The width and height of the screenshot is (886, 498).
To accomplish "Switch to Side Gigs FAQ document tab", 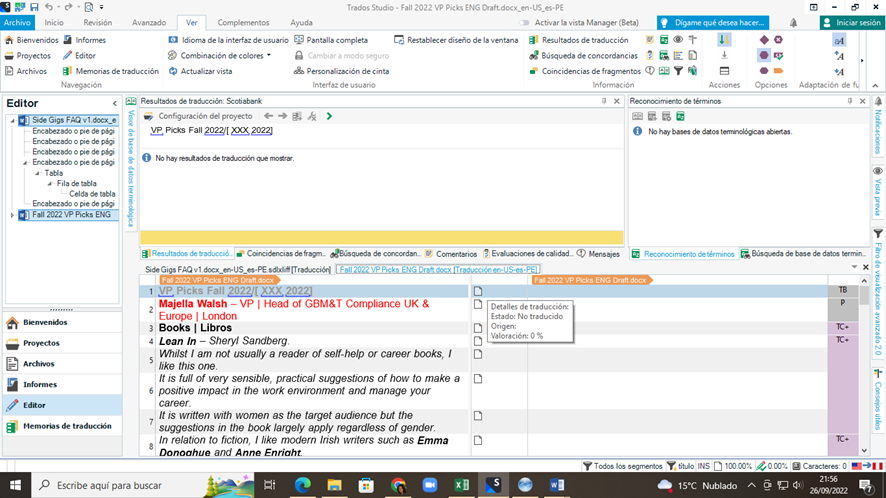I will click(237, 270).
